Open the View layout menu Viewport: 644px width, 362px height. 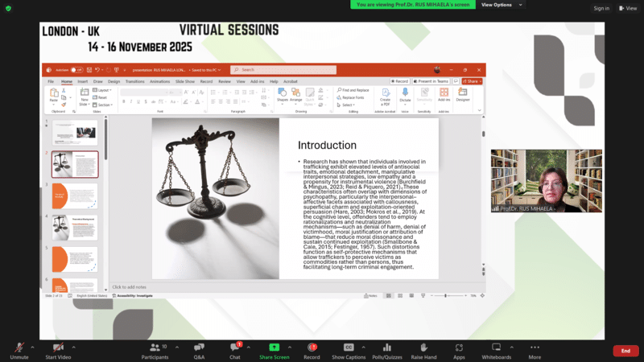[x=628, y=8]
